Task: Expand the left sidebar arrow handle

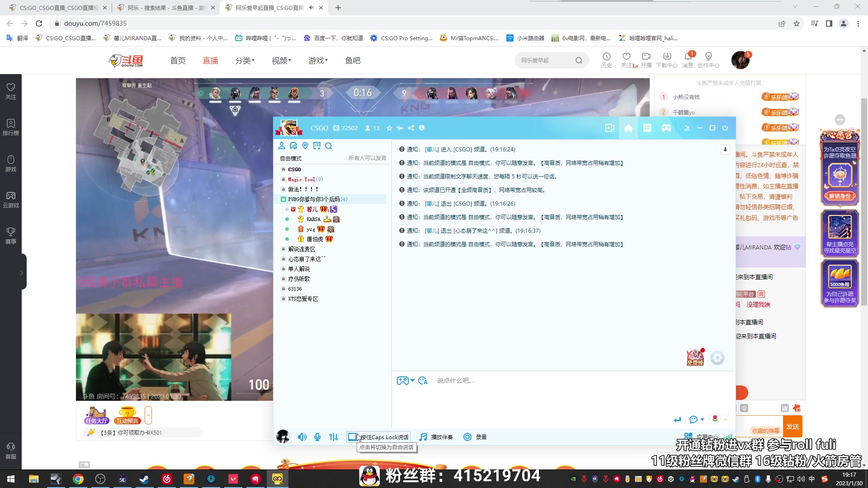Action: 21,272
